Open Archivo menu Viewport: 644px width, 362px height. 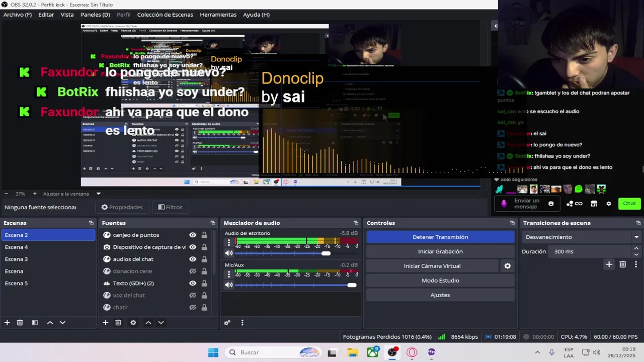tap(18, 15)
